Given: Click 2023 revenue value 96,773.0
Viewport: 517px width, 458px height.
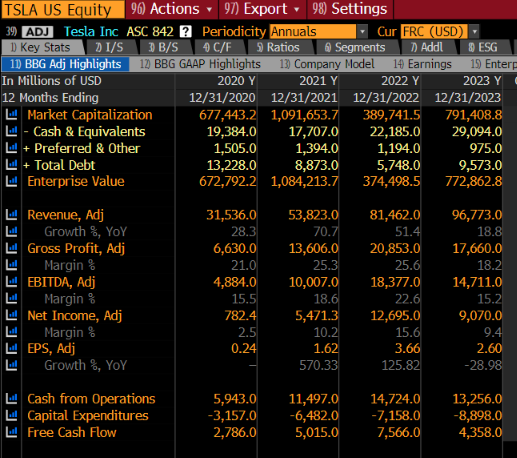Looking at the screenshot, I should 477,215.
